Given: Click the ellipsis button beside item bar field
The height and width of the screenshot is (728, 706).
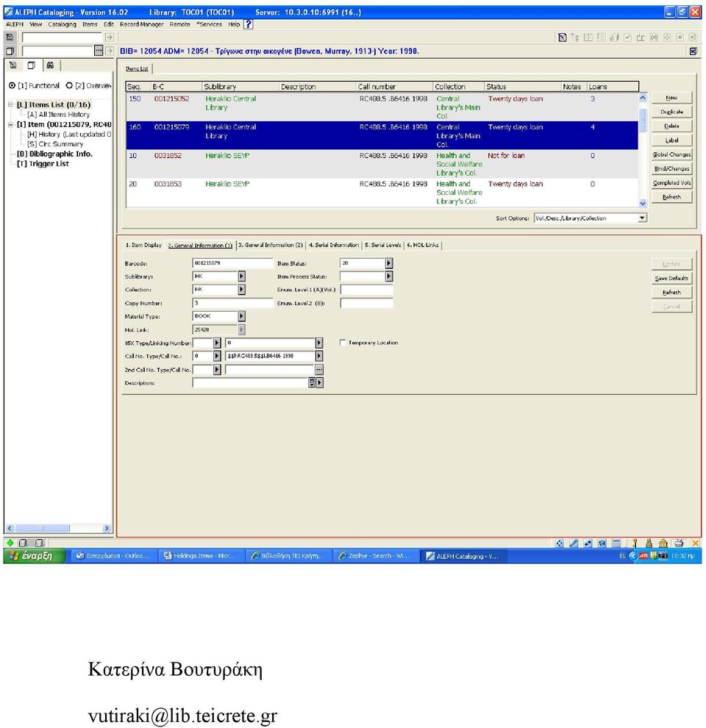Looking at the screenshot, I should [x=99, y=51].
